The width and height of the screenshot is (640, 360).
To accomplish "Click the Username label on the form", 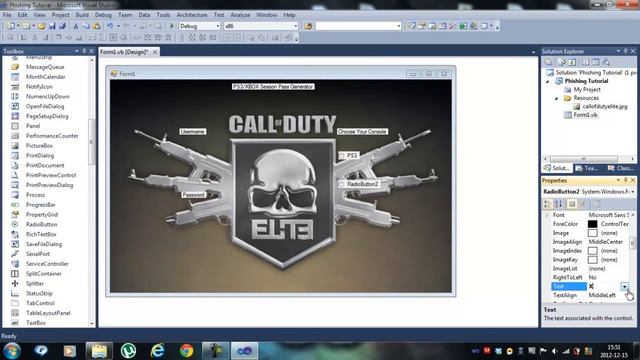I will (193, 131).
